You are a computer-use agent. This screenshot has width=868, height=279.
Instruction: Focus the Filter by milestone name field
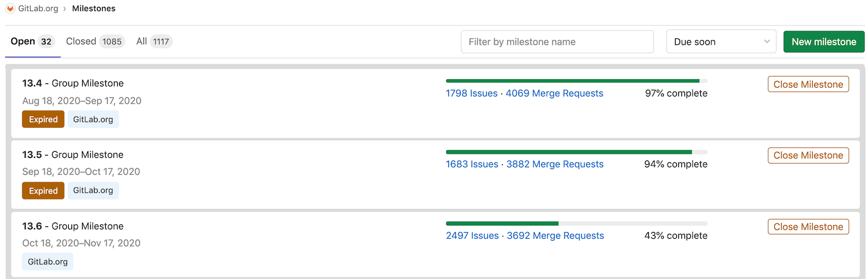click(x=557, y=42)
